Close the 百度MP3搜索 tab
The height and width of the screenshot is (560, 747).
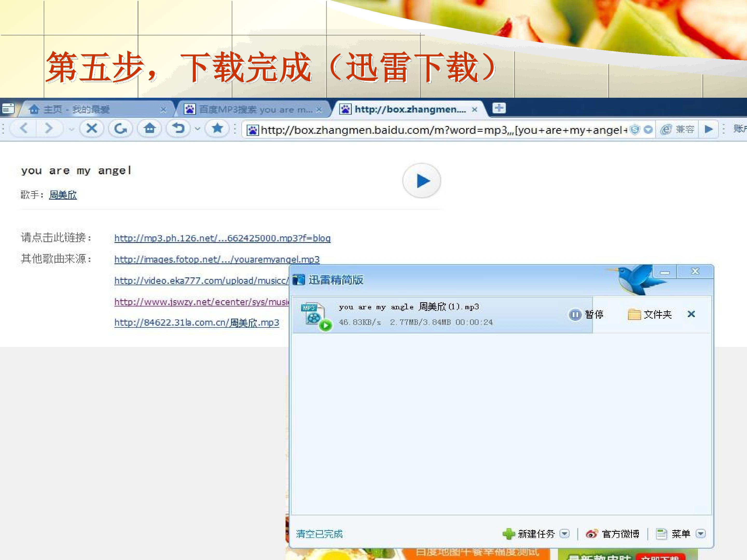[x=319, y=110]
